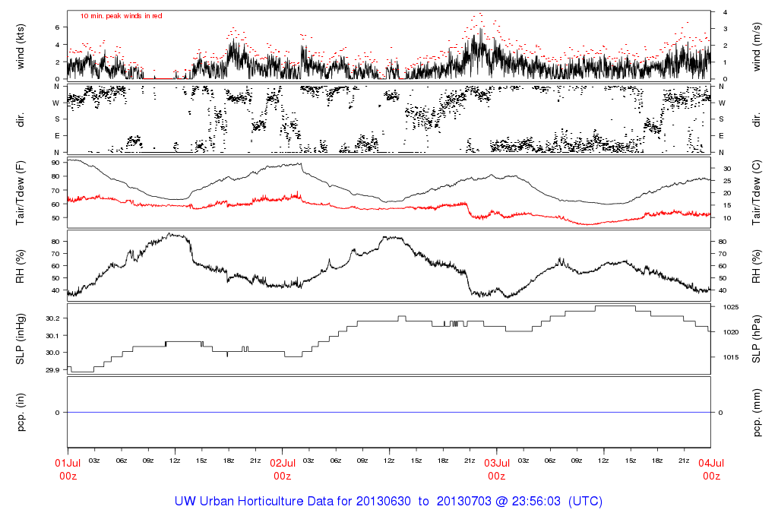Image resolution: width=778 pixels, height=532 pixels.
Task: Click the 'wind (m/s)' axis label
Action: [756, 46]
